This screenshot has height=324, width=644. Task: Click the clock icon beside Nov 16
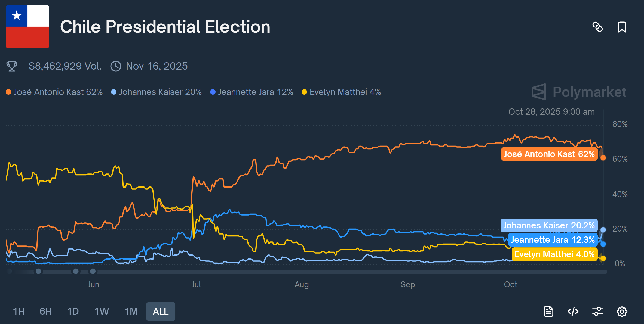coord(116,66)
